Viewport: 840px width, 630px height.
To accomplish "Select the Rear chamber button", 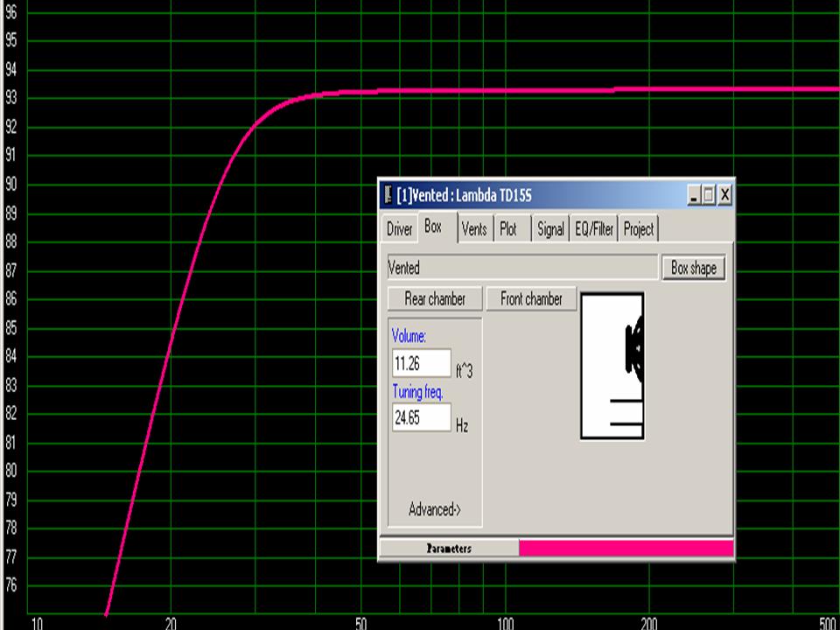I will (435, 299).
